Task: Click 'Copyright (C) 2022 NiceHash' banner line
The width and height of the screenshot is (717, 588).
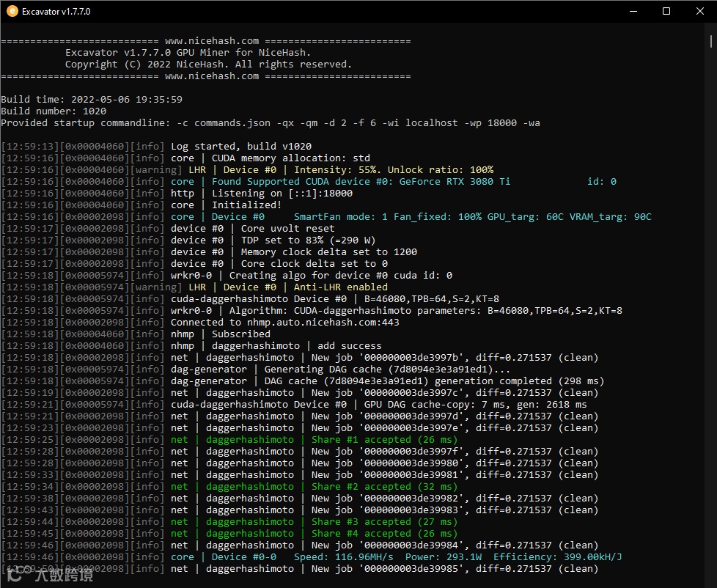Action: tap(208, 65)
